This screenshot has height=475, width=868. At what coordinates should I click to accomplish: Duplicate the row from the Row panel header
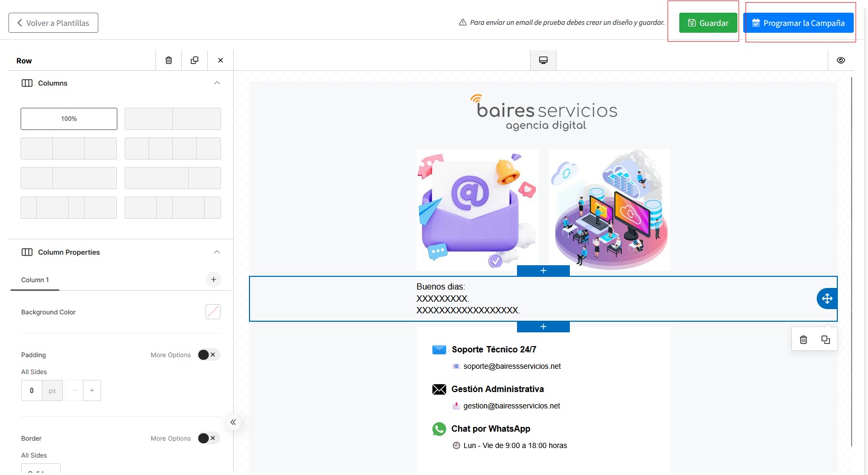[x=195, y=60]
